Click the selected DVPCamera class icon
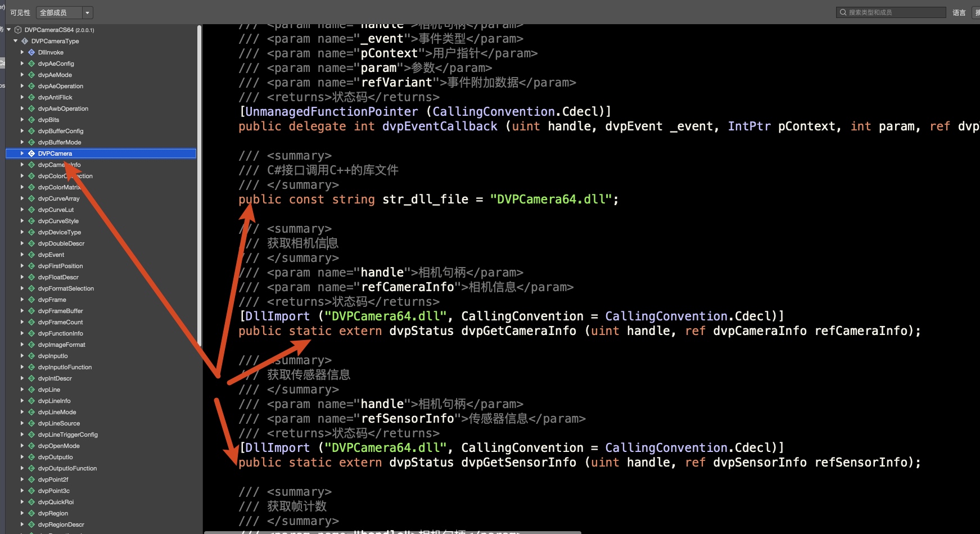 click(x=31, y=153)
